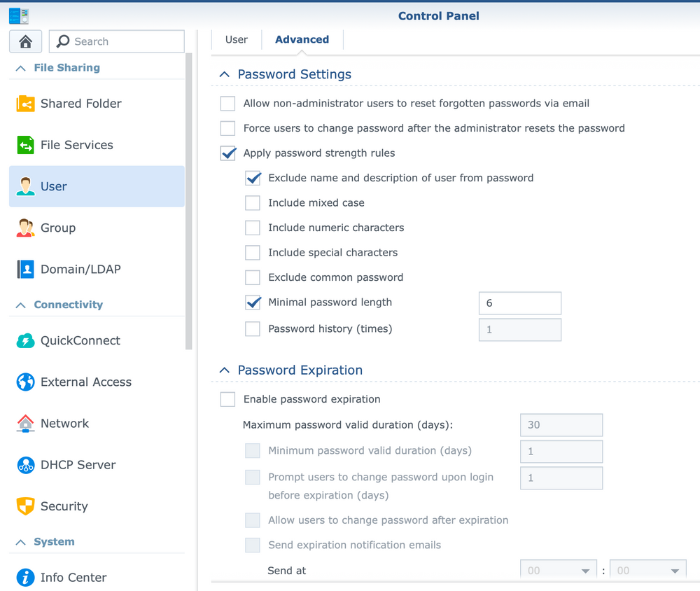Select the Advanced tab
The width and height of the screenshot is (700, 591).
click(x=302, y=39)
